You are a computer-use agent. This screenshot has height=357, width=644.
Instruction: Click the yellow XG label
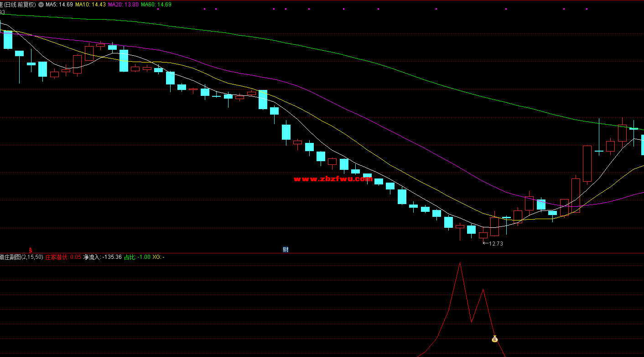[158, 257]
